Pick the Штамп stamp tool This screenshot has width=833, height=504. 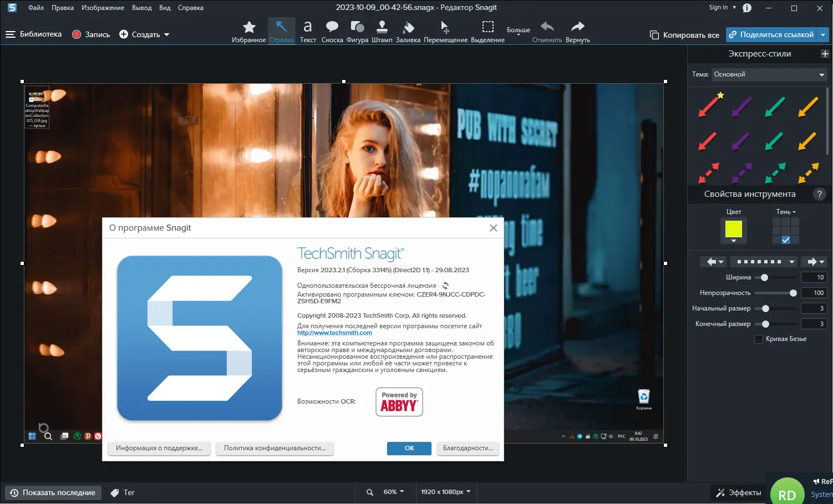tap(382, 31)
